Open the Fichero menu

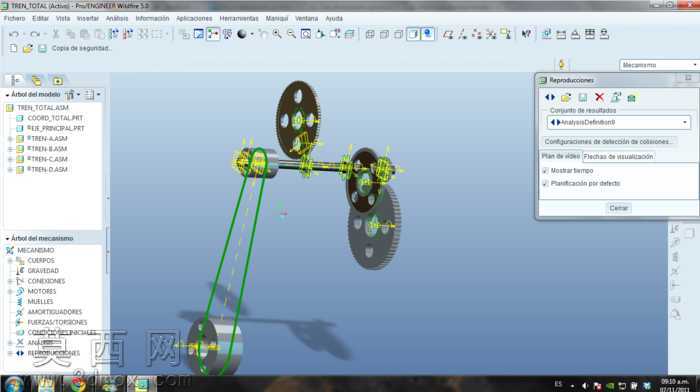pos(15,18)
